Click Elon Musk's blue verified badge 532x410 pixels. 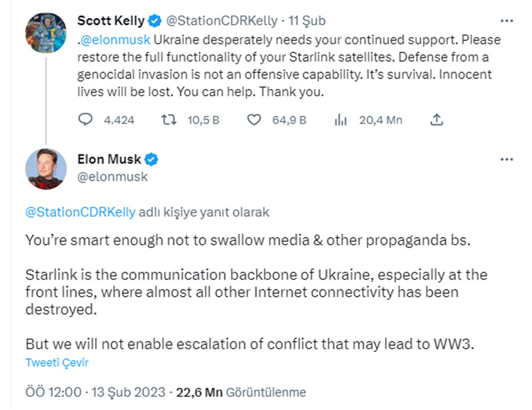(151, 160)
